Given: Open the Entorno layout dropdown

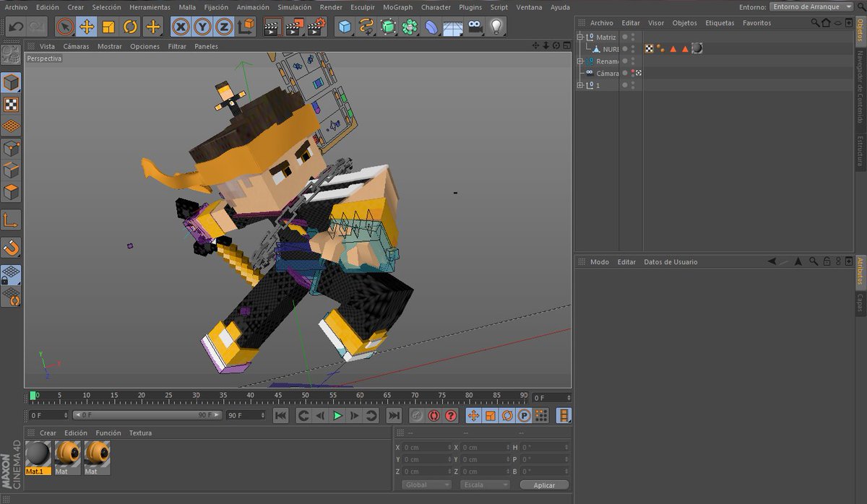Looking at the screenshot, I should (x=812, y=6).
